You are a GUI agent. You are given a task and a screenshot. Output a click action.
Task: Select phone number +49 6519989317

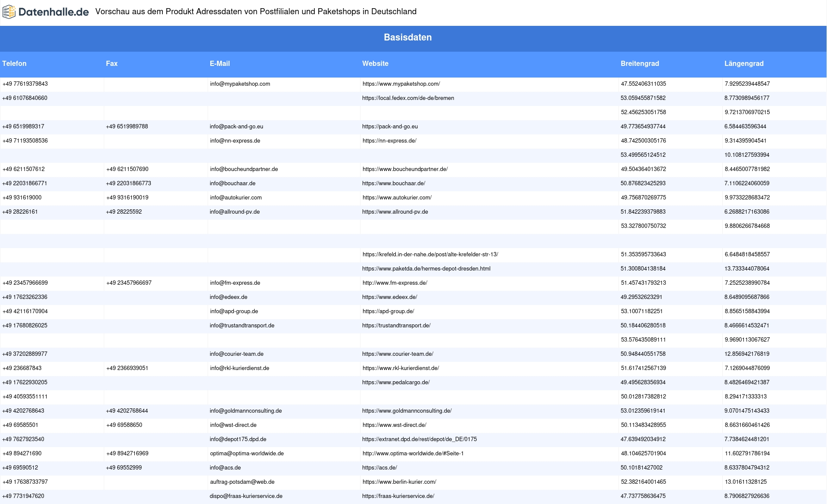click(x=23, y=127)
